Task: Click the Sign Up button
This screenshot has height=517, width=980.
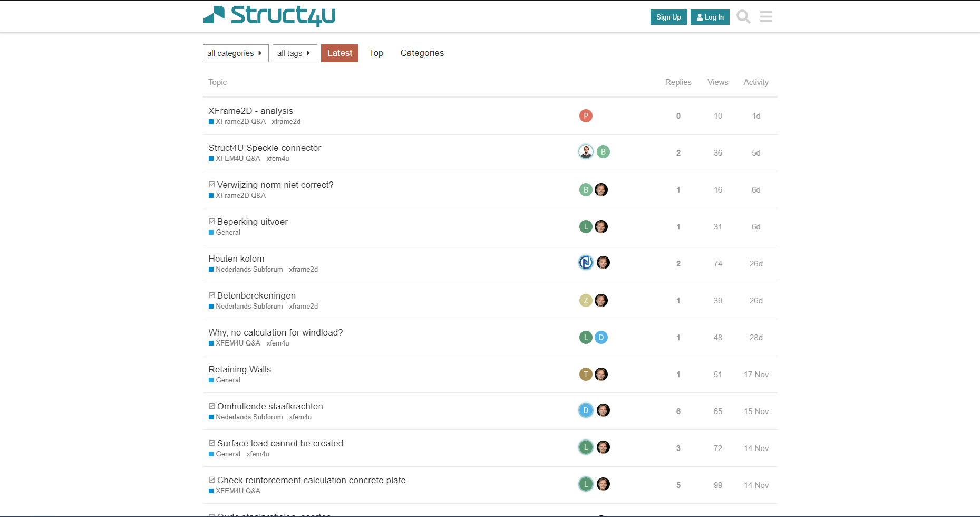Action: pyautogui.click(x=668, y=17)
